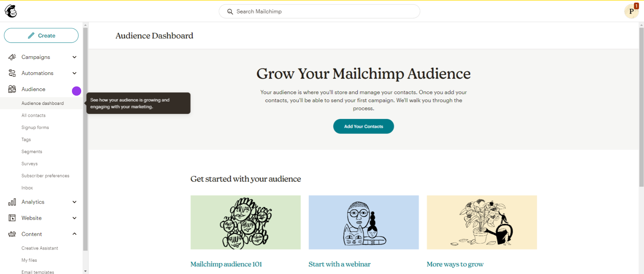Open Content using its sidebar icon
Viewport: 644px width, 274px height.
point(12,234)
